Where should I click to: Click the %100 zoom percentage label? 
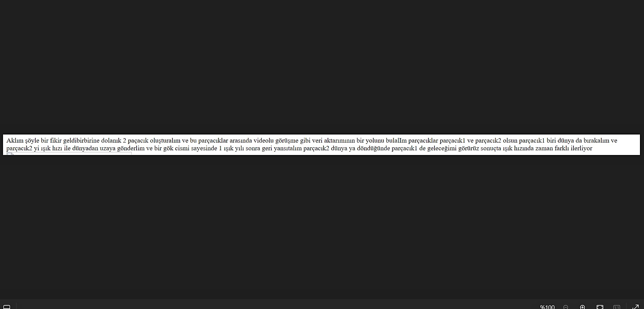coord(547,307)
